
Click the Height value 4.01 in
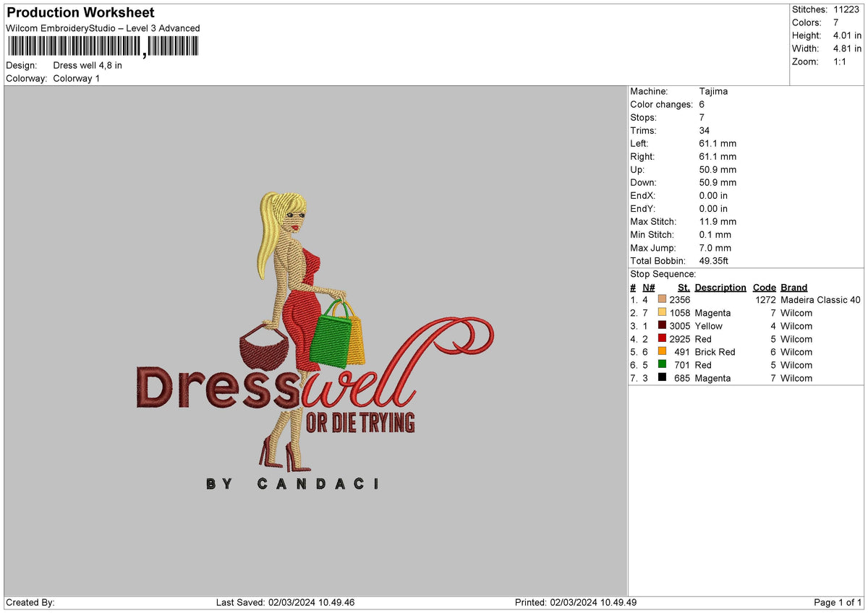point(847,35)
